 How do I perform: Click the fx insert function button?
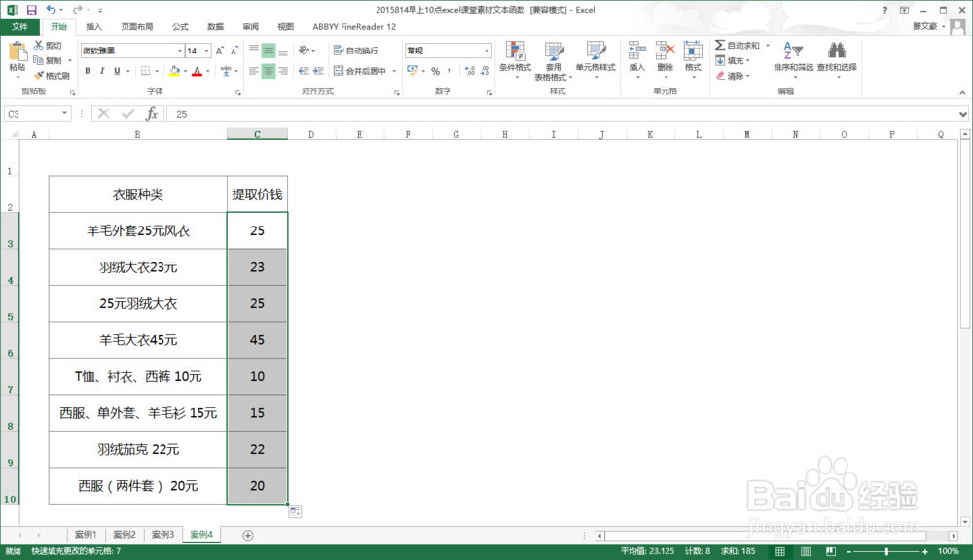[x=151, y=113]
